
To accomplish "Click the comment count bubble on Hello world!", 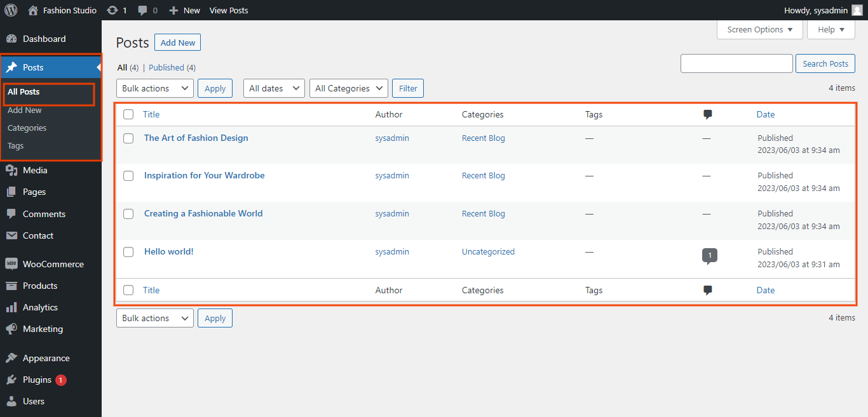I will [x=709, y=255].
